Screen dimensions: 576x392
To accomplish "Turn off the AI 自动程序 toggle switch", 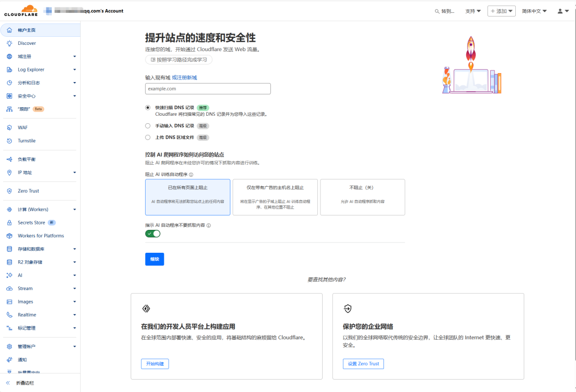I will click(152, 233).
